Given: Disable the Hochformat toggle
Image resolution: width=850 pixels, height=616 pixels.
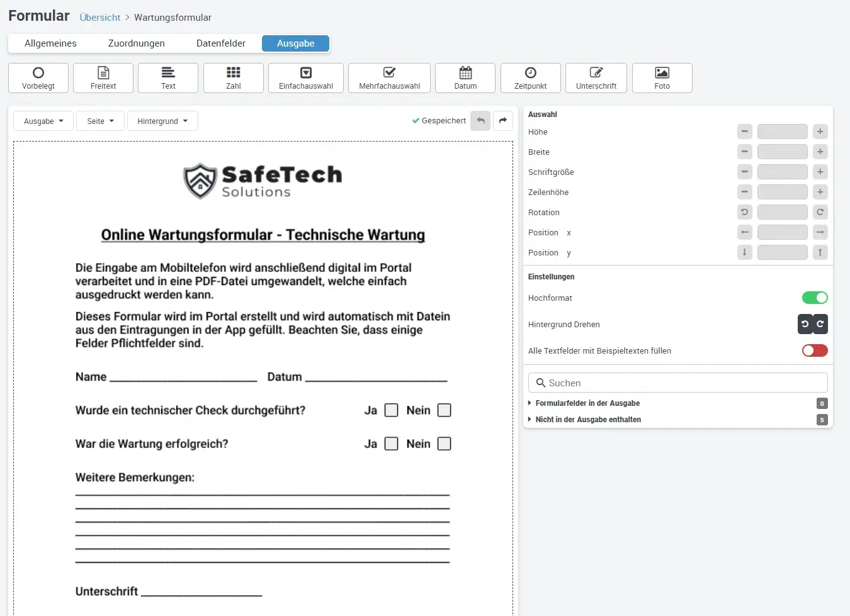Looking at the screenshot, I should coord(814,298).
